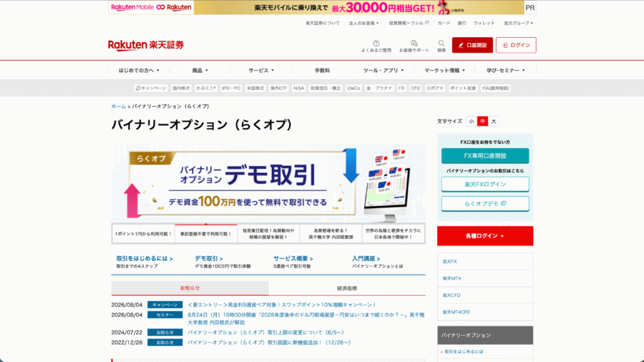Expand 各種ログイン red dropdown

pyautogui.click(x=485, y=236)
